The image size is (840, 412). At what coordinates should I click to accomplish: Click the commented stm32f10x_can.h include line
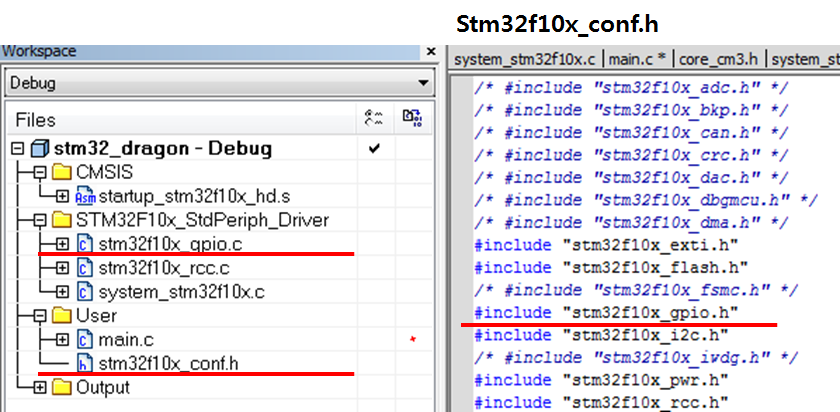(x=631, y=132)
